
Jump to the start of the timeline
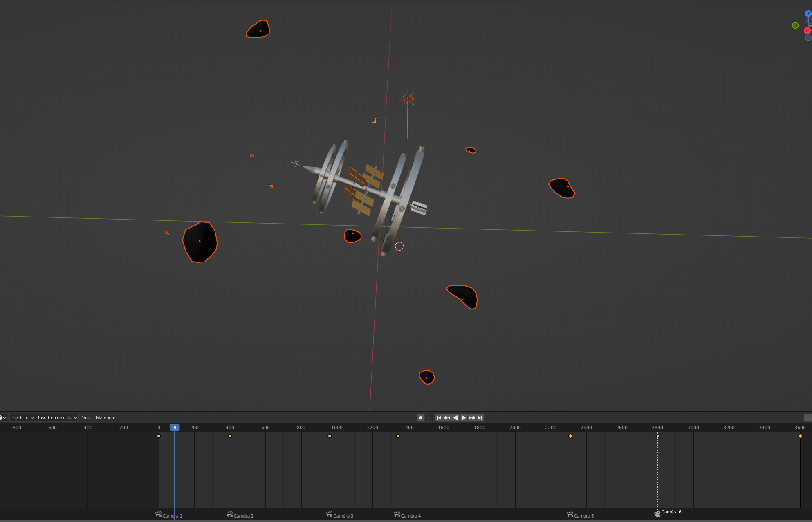point(438,417)
